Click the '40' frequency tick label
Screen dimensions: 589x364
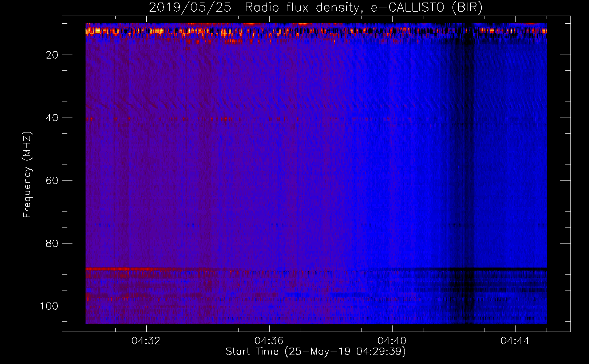pyautogui.click(x=52, y=118)
